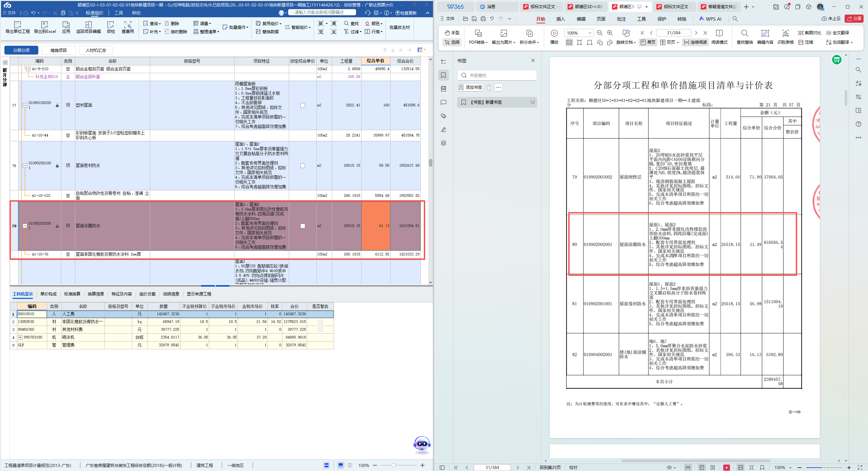Toggle 锁定综合单价 checkbox for 屋面涂膜防水 row
The height and width of the screenshot is (471, 868).
303,226
